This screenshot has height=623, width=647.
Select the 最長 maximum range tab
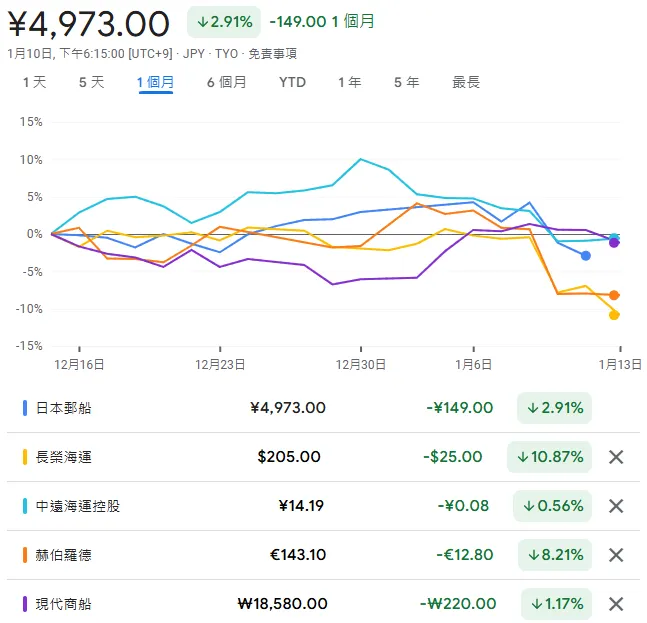pyautogui.click(x=466, y=82)
